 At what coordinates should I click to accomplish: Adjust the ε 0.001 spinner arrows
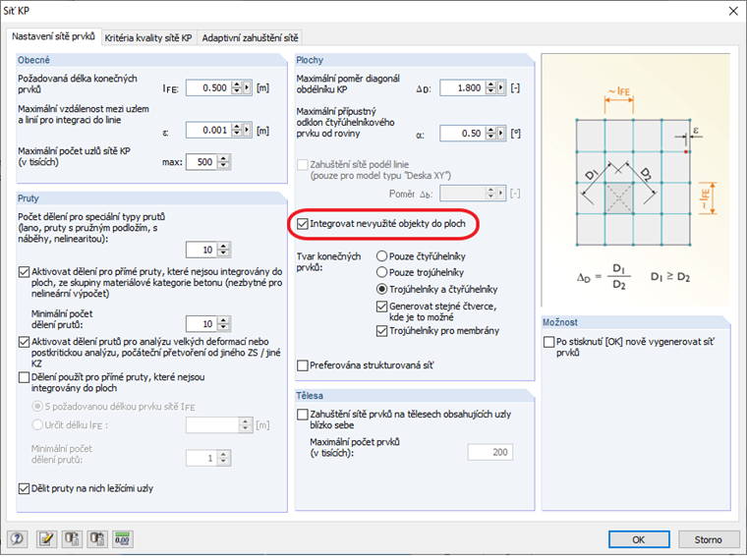point(237,130)
